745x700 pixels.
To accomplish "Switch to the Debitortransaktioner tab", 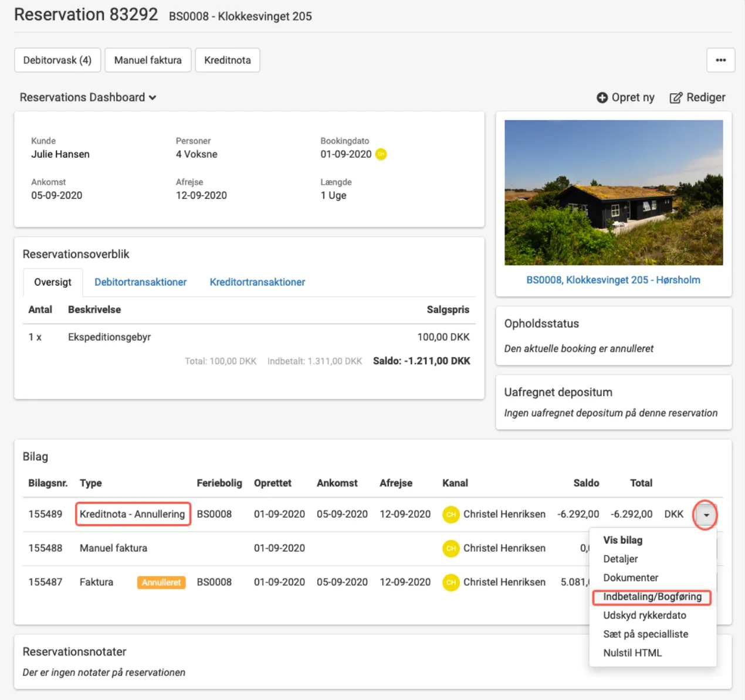I will [x=140, y=282].
